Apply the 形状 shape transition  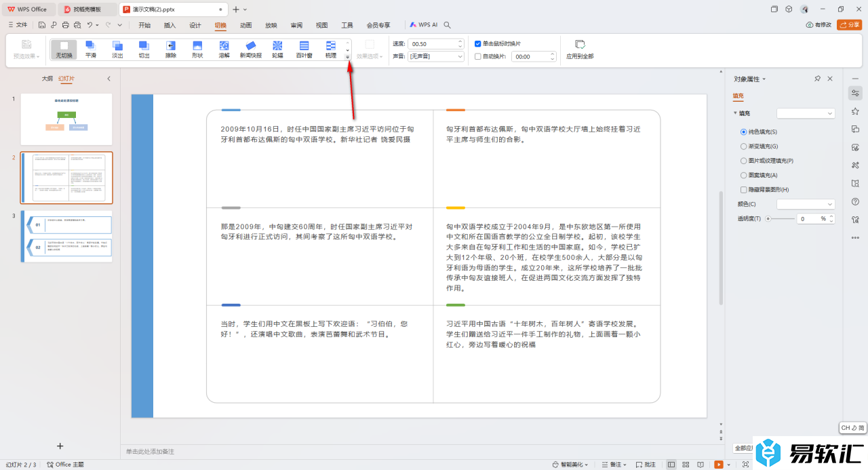click(197, 50)
